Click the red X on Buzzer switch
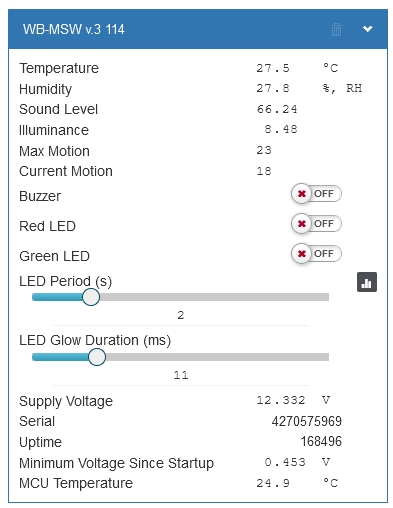 [302, 194]
